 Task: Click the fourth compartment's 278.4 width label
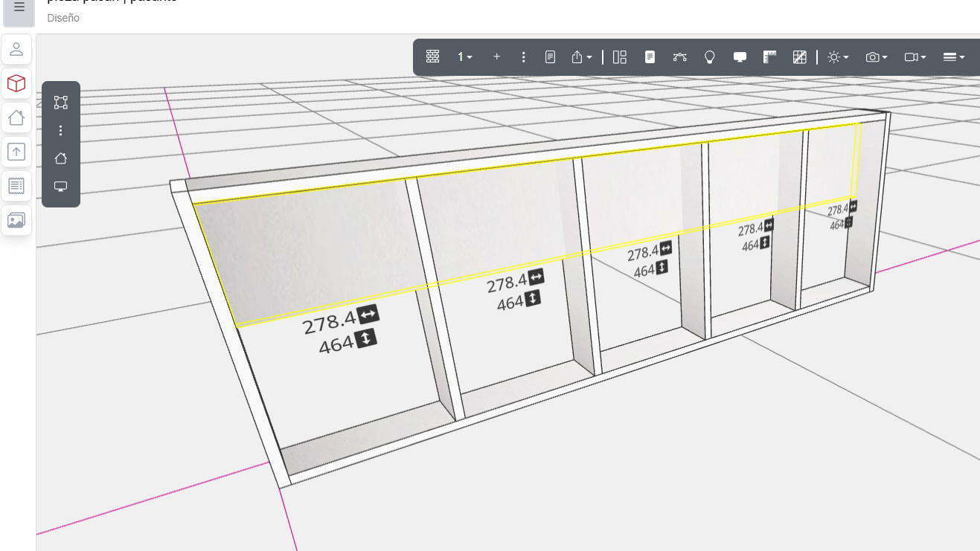coord(756,228)
